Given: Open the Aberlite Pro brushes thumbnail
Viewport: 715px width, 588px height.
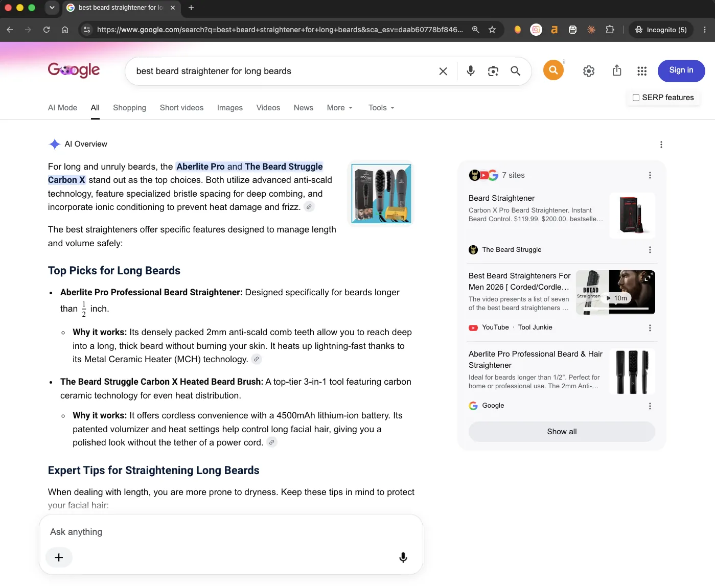Looking at the screenshot, I should point(632,372).
